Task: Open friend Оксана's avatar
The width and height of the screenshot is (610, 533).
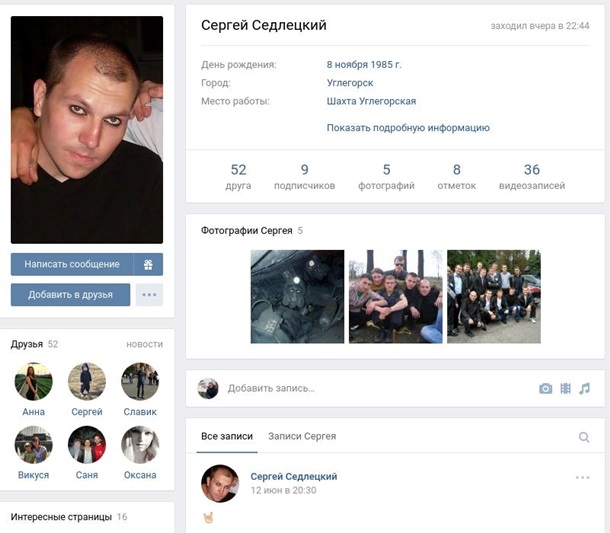Action: coord(140,445)
